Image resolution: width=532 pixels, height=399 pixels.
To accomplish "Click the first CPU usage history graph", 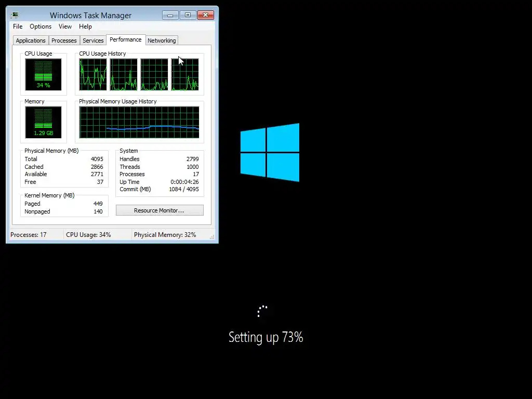I will click(x=92, y=74).
